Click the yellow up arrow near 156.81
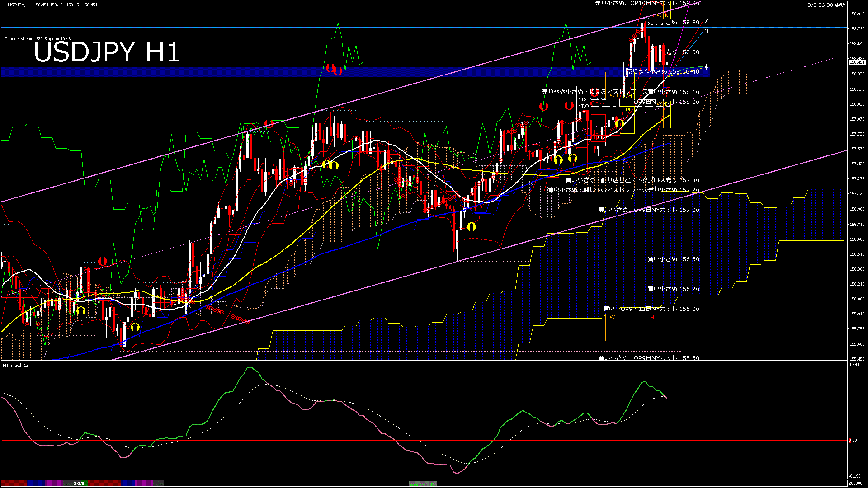Screen dimensions: 868x488 (472, 226)
